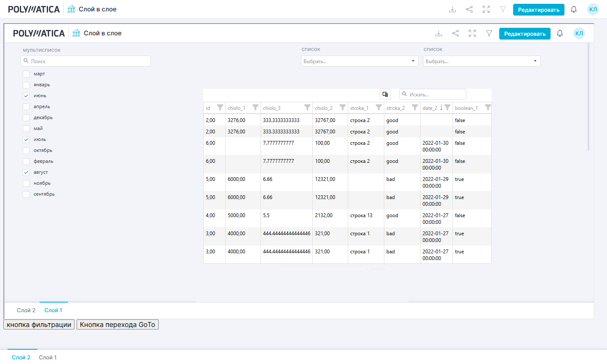Open the filter for the chislo_1 column

point(255,108)
